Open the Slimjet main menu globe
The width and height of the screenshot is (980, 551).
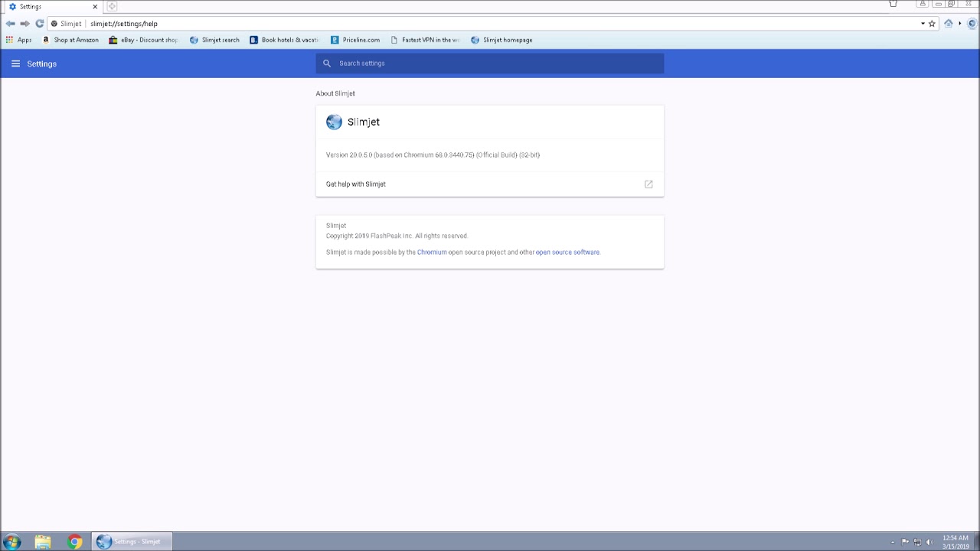coord(972,24)
